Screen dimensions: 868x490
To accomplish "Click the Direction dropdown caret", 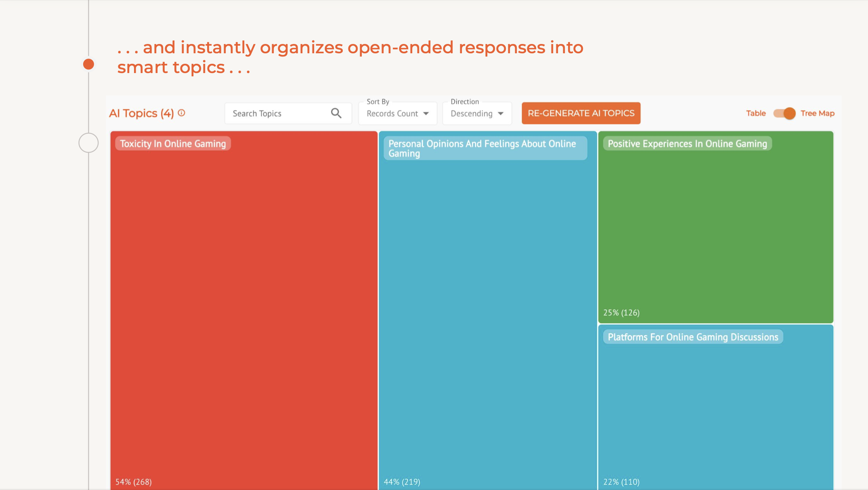I will click(x=501, y=114).
